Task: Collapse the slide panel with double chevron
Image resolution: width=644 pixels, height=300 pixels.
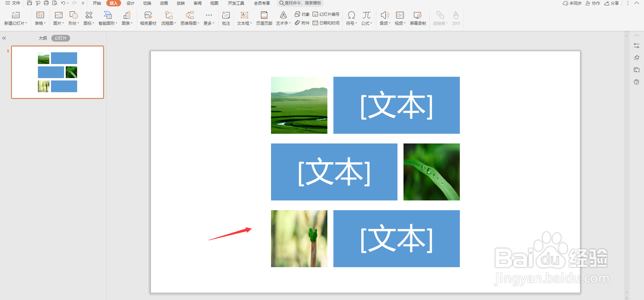Action: point(4,38)
